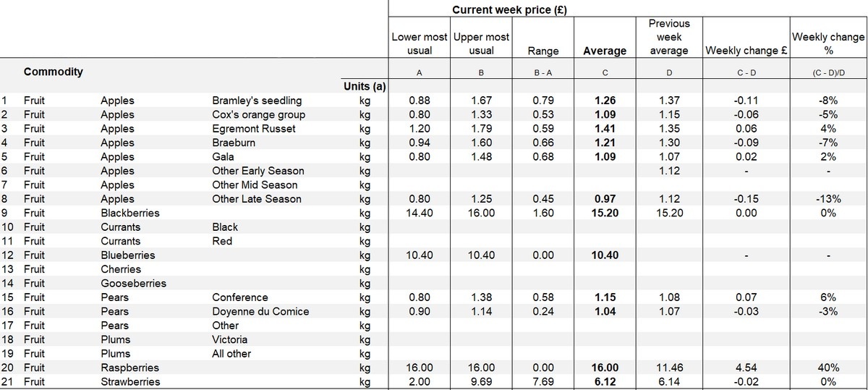Select the 4.54 weekly change value
Viewport: 868px width, 390px height.
coord(747,368)
